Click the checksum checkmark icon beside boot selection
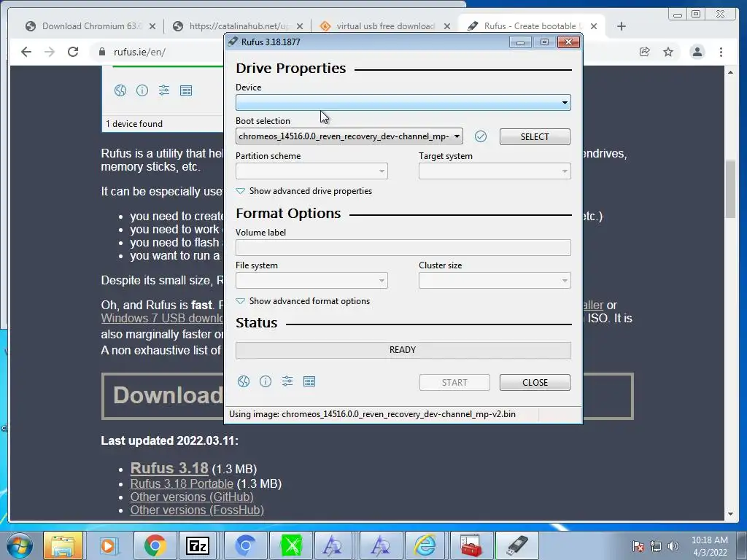Viewport: 747px width, 560px height. (x=481, y=136)
